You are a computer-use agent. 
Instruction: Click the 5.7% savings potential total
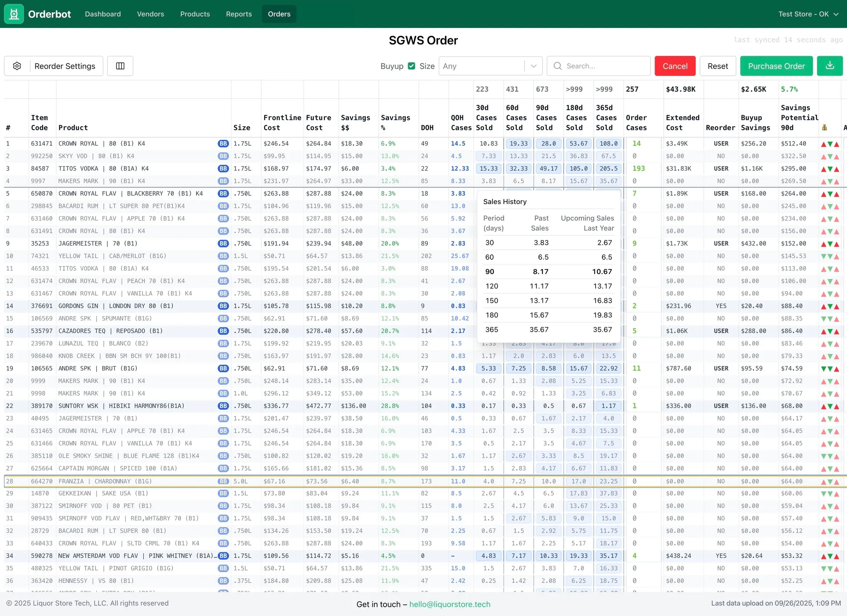point(789,89)
